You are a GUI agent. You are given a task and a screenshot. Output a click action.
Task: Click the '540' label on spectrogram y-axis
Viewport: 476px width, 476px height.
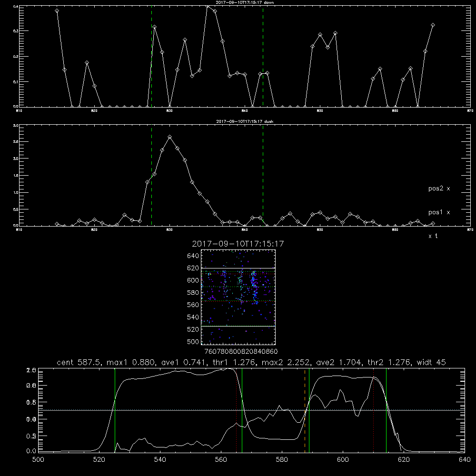[x=193, y=317]
